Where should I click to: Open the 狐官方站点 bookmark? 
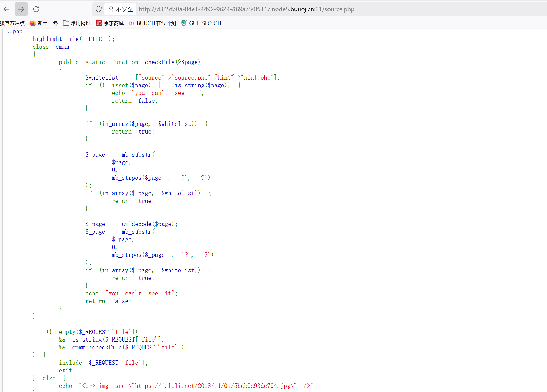12,23
